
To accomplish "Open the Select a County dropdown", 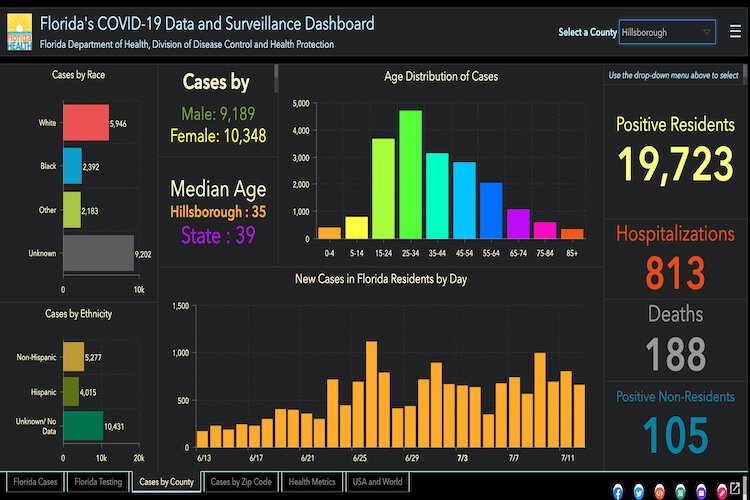I will click(x=667, y=32).
